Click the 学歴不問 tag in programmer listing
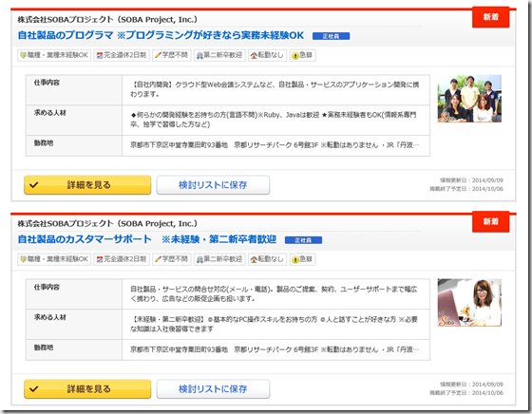532x414 pixels. pos(172,55)
